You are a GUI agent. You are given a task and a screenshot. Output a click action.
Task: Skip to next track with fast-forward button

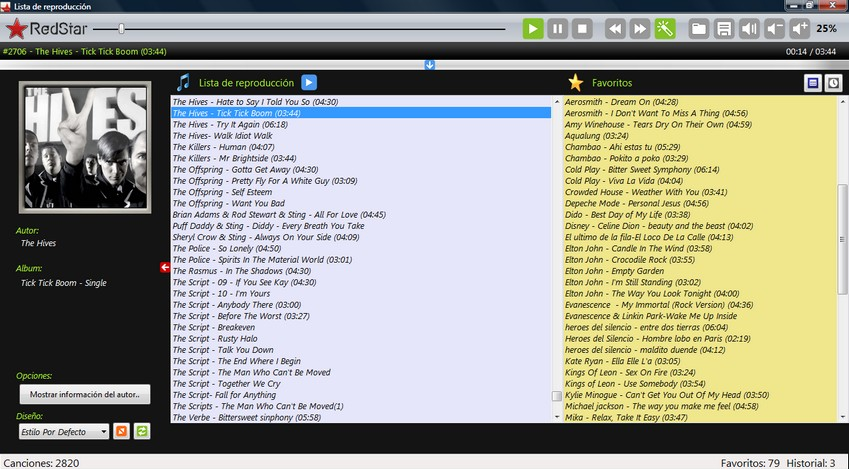[640, 29]
